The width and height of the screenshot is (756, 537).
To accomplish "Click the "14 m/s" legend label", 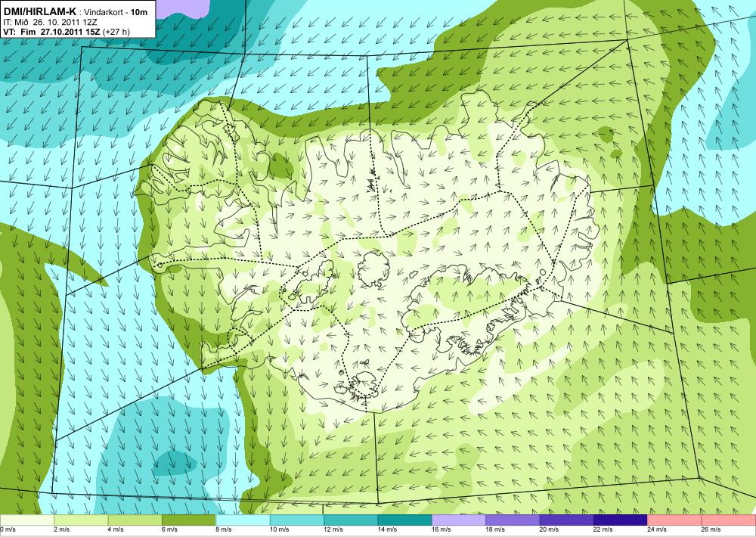I will (387, 529).
